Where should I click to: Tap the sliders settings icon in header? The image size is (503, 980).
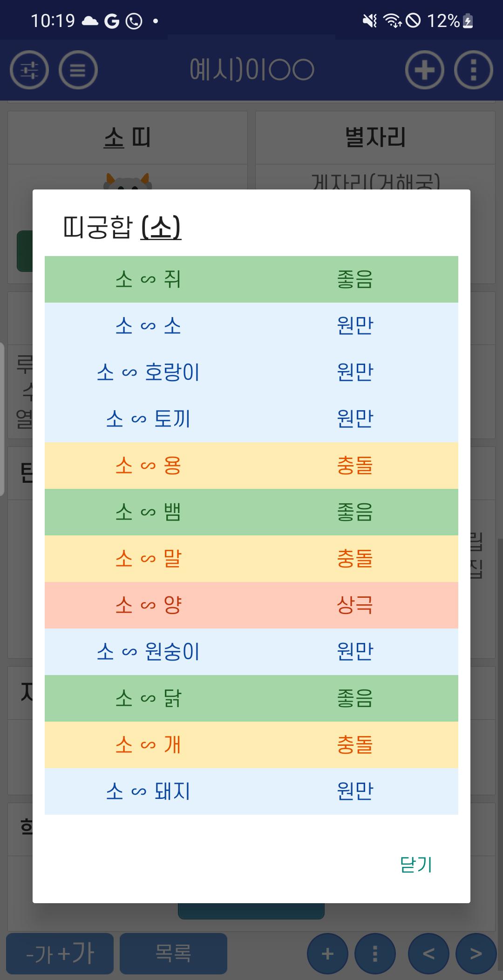pos(29,70)
